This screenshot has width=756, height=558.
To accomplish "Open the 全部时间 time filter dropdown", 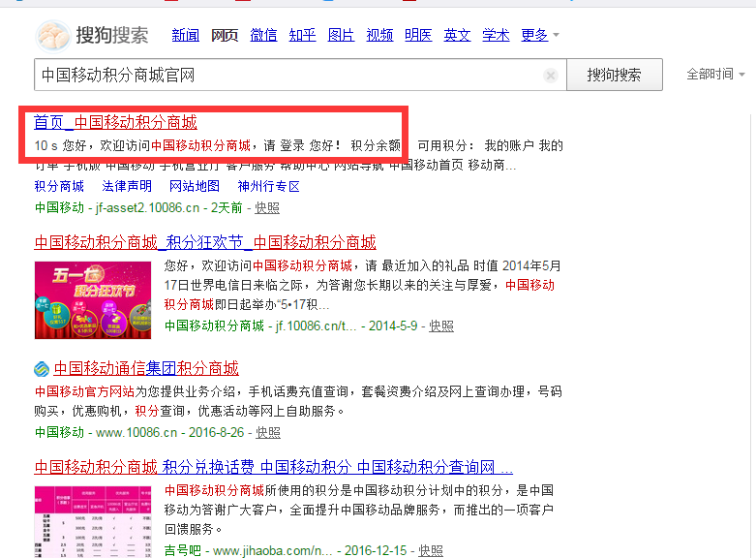I will [x=715, y=75].
